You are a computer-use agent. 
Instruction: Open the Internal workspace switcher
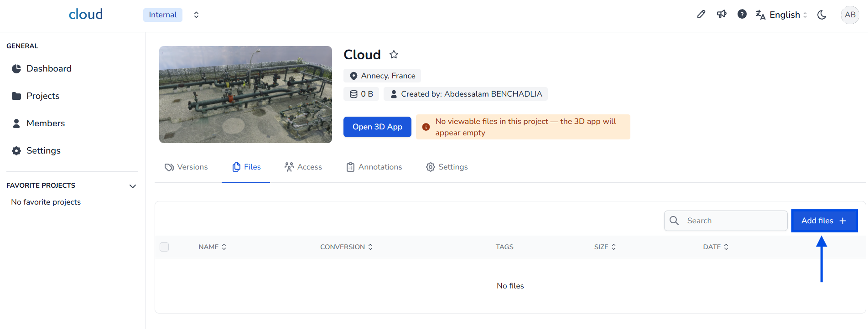click(196, 15)
